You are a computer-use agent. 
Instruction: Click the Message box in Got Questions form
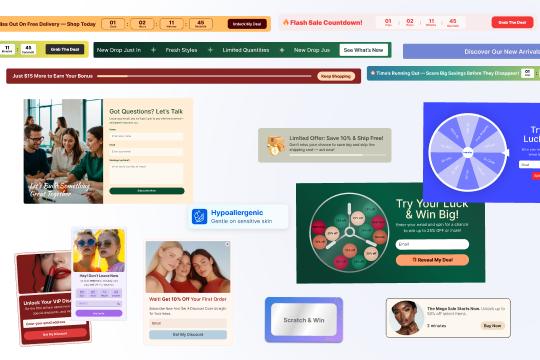(x=146, y=173)
